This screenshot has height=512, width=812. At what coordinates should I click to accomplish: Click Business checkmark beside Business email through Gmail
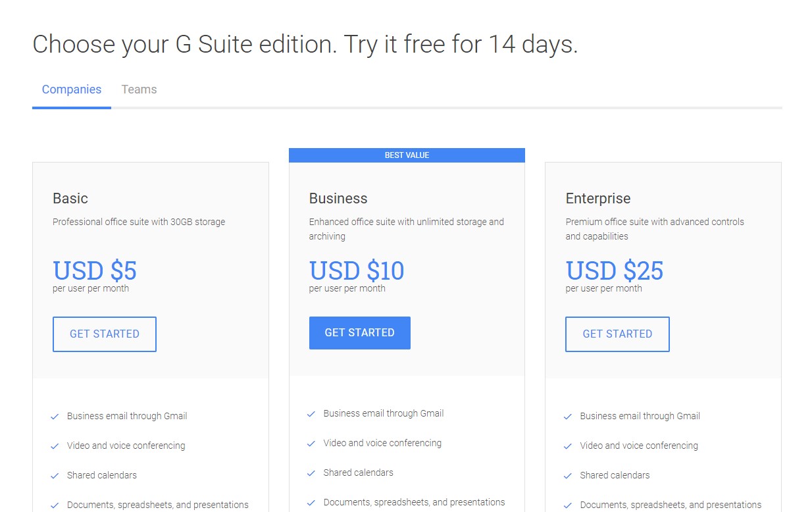tap(311, 414)
